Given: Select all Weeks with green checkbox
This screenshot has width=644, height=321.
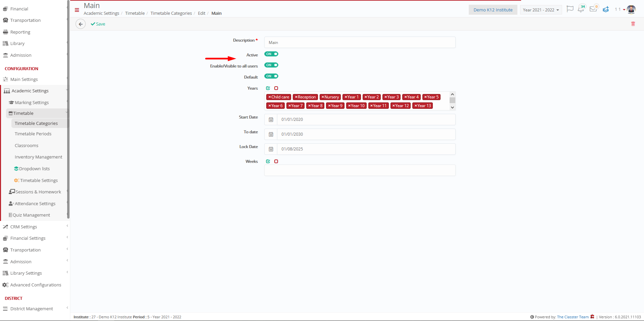Looking at the screenshot, I should tap(268, 162).
